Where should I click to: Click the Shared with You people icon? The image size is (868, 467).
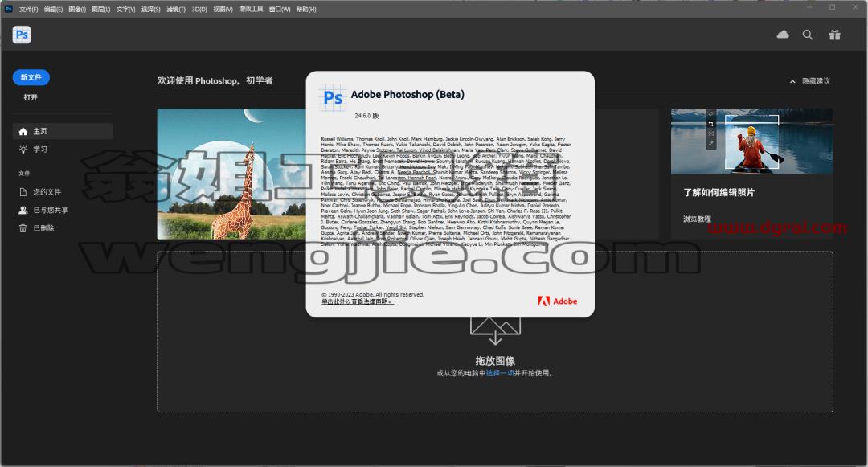[x=23, y=211]
